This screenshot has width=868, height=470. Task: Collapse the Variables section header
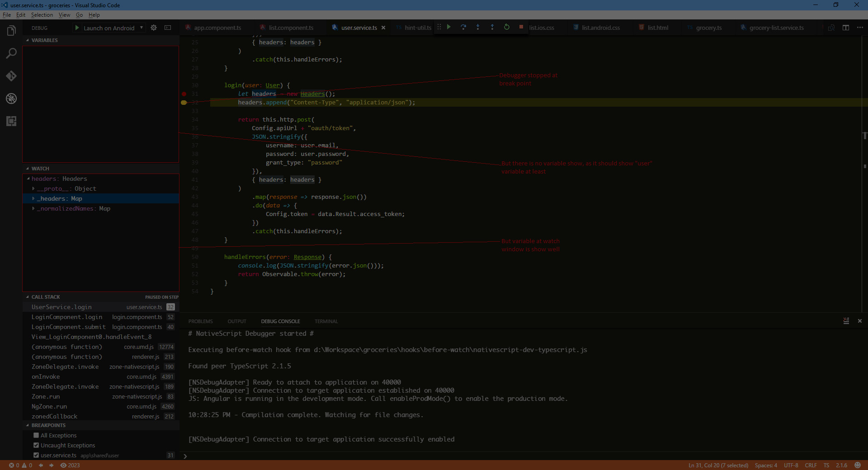point(44,40)
